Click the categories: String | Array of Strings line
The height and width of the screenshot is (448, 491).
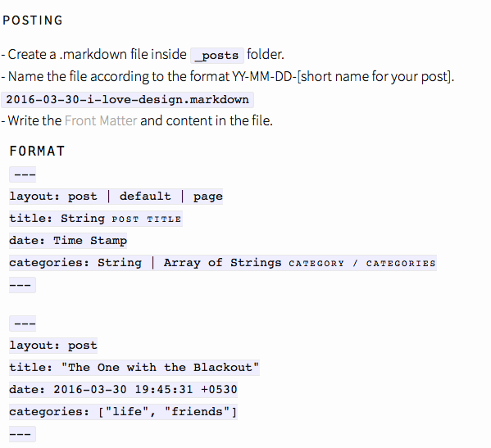tap(223, 263)
